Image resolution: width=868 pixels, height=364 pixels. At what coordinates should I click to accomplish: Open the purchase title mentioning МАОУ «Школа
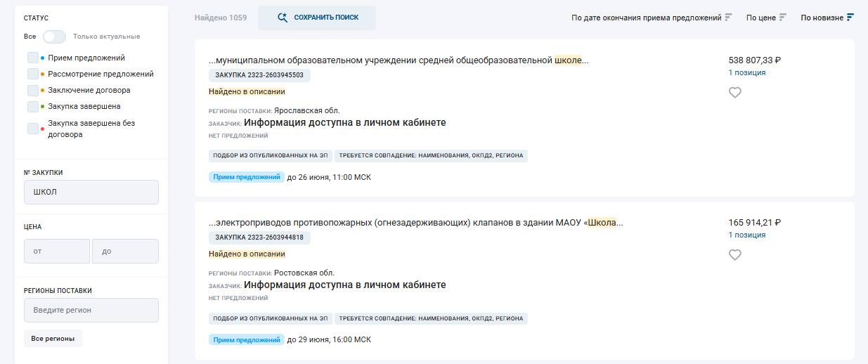click(416, 223)
